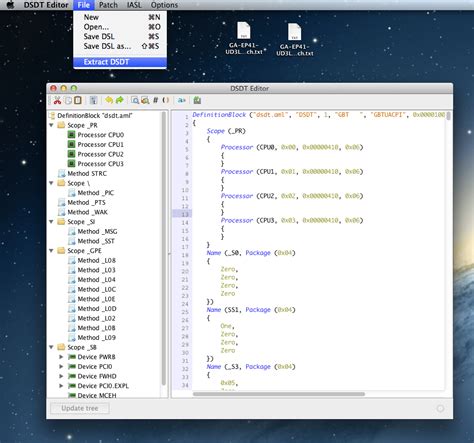Choose Save DSL as... from File menu
This screenshot has width=474, height=443.
pos(120,46)
